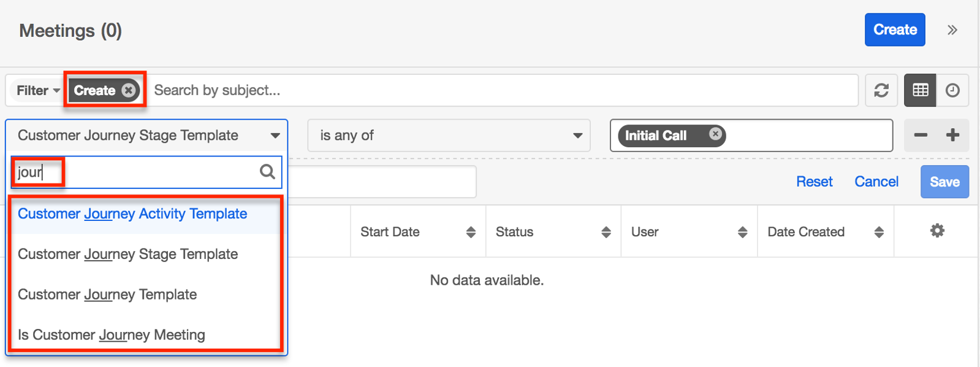Viewport: 980px width, 367px height.
Task: Sort by Start Date column
Action: click(471, 232)
